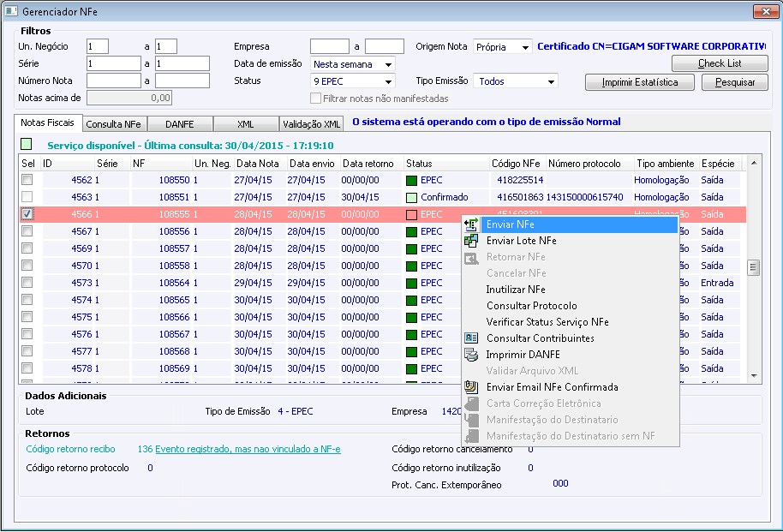
Task: Click the green status square for ID 4569
Action: tap(411, 248)
